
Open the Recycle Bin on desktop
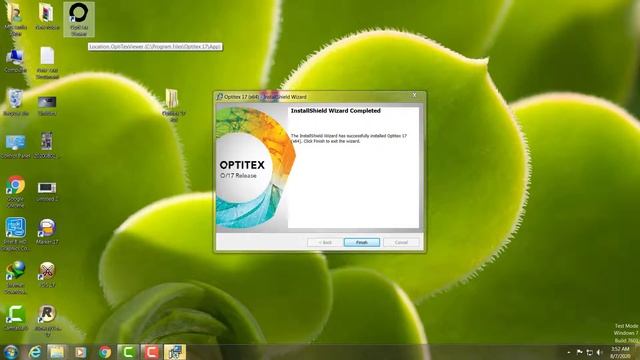click(15, 102)
